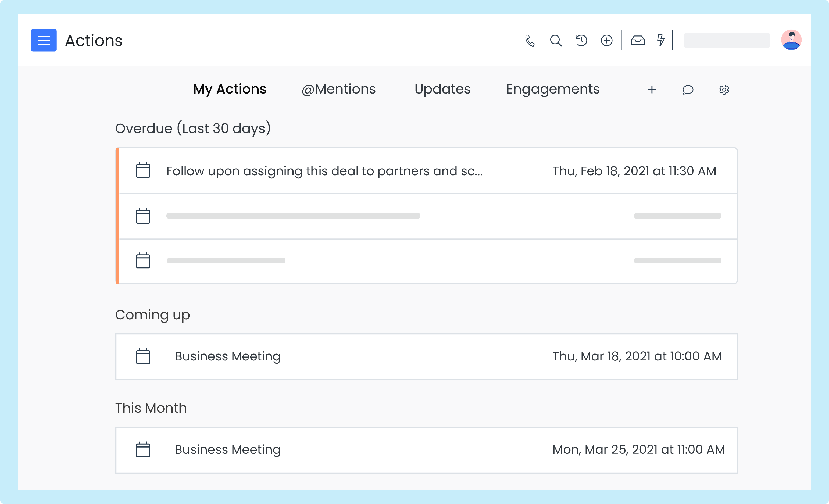Open the chat bubble icon
The image size is (829, 504).
click(688, 90)
